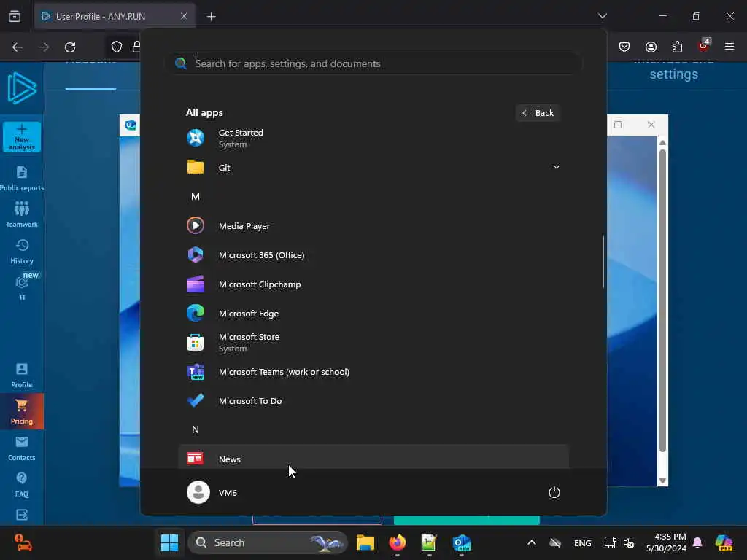This screenshot has height=560, width=747.
Task: Open widgets icon on taskbar left
Action: (23, 542)
